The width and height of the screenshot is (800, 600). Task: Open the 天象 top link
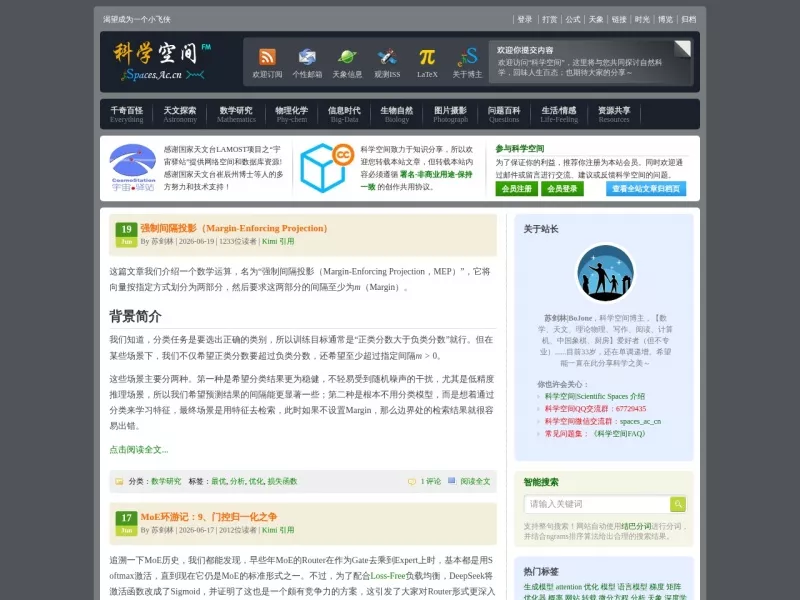596,19
